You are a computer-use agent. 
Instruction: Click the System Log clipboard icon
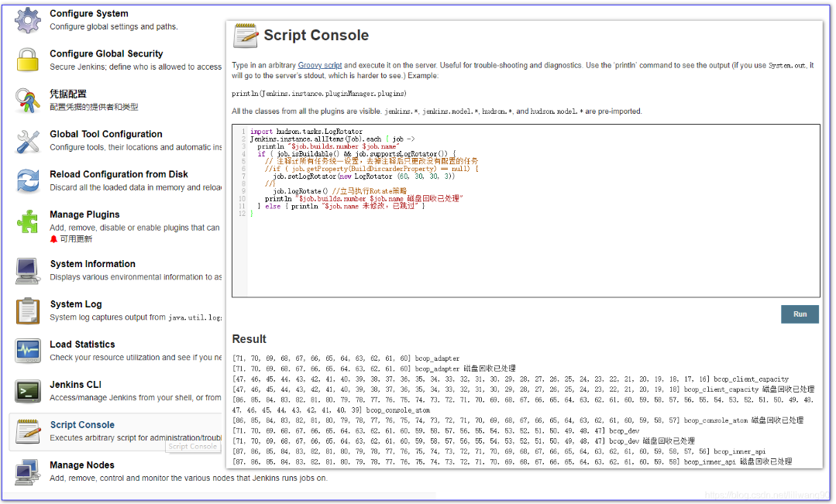(x=28, y=310)
